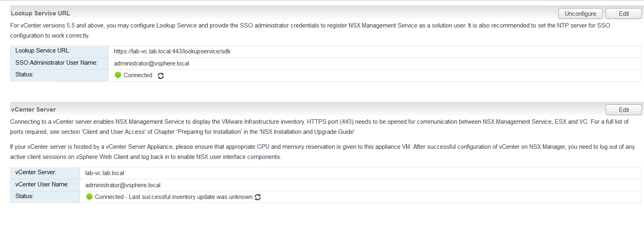Image resolution: width=644 pixels, height=226 pixels.
Task: Click the 'vCenter User Name:' row label
Action: [42, 184]
